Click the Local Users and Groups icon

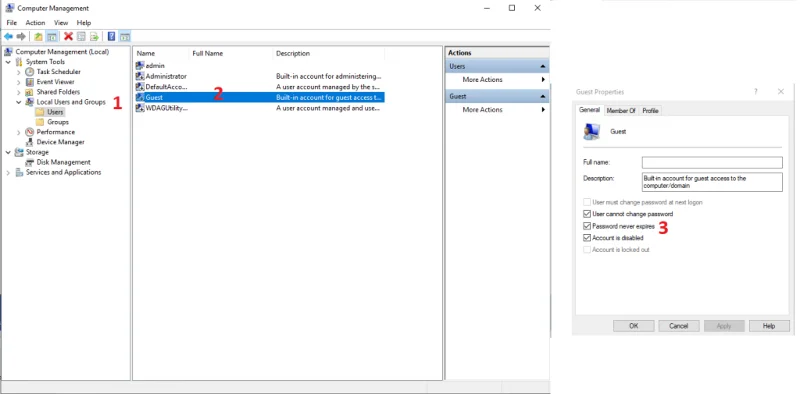pos(30,102)
